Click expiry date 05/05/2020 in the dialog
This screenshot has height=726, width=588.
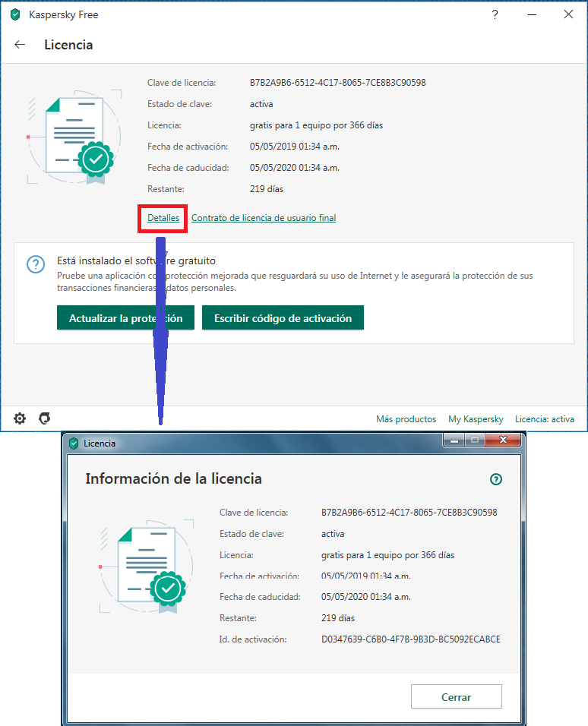366,596
